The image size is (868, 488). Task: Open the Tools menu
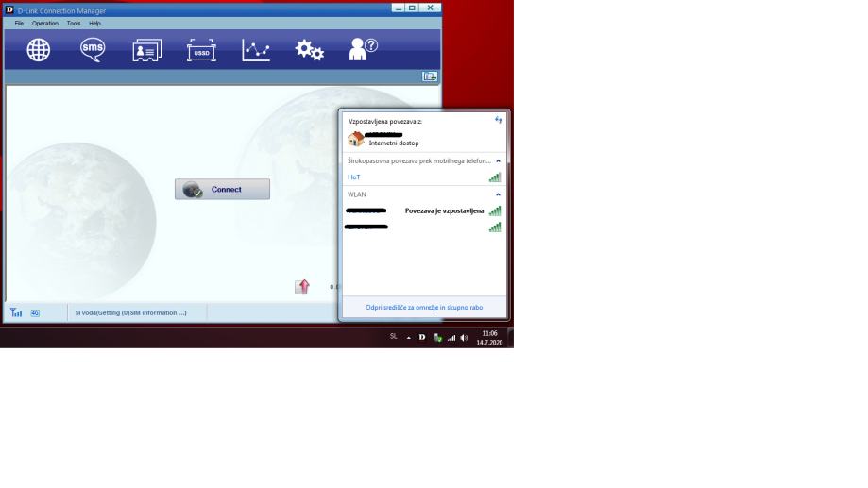74,23
